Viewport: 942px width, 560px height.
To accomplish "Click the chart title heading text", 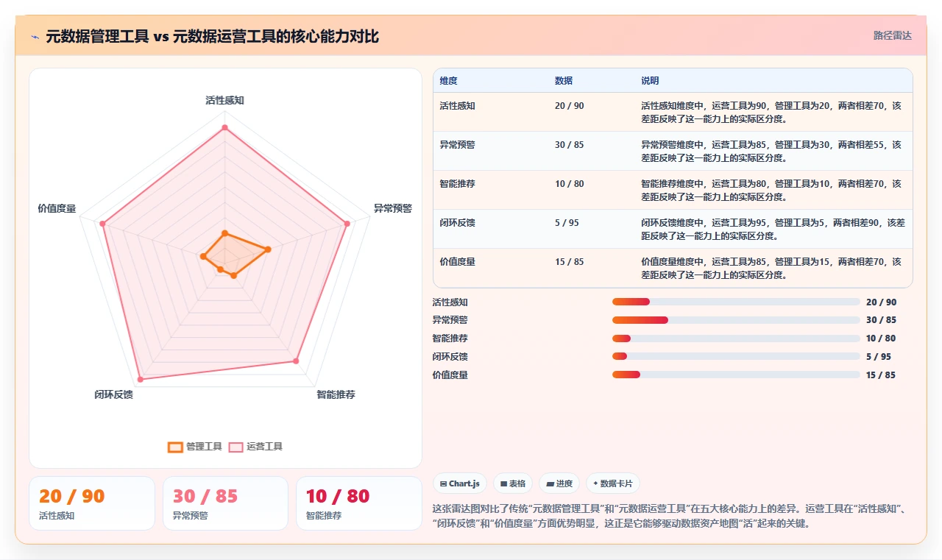I will pyautogui.click(x=212, y=36).
